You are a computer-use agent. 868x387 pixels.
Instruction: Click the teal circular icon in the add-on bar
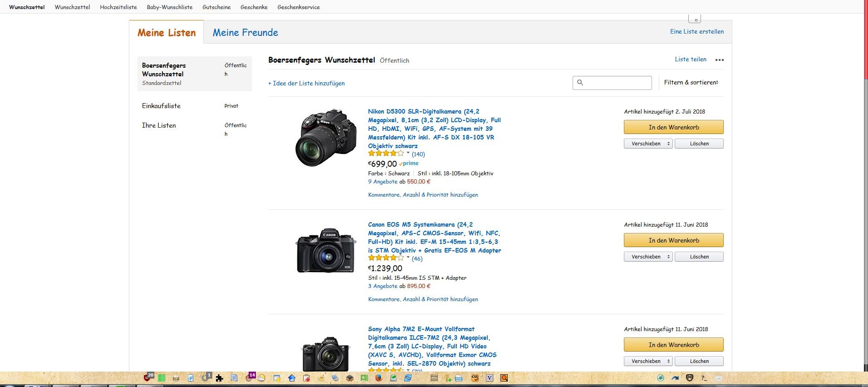tap(661, 378)
